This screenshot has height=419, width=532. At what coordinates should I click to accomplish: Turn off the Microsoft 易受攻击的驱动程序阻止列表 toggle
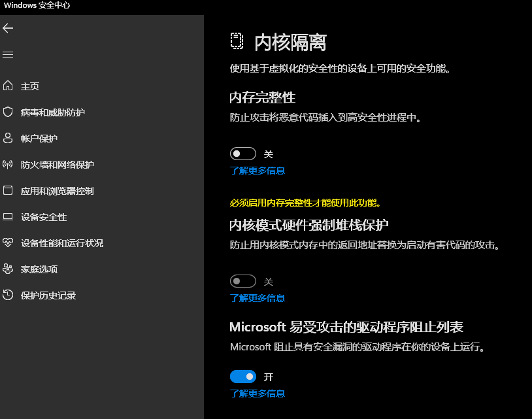coord(243,377)
